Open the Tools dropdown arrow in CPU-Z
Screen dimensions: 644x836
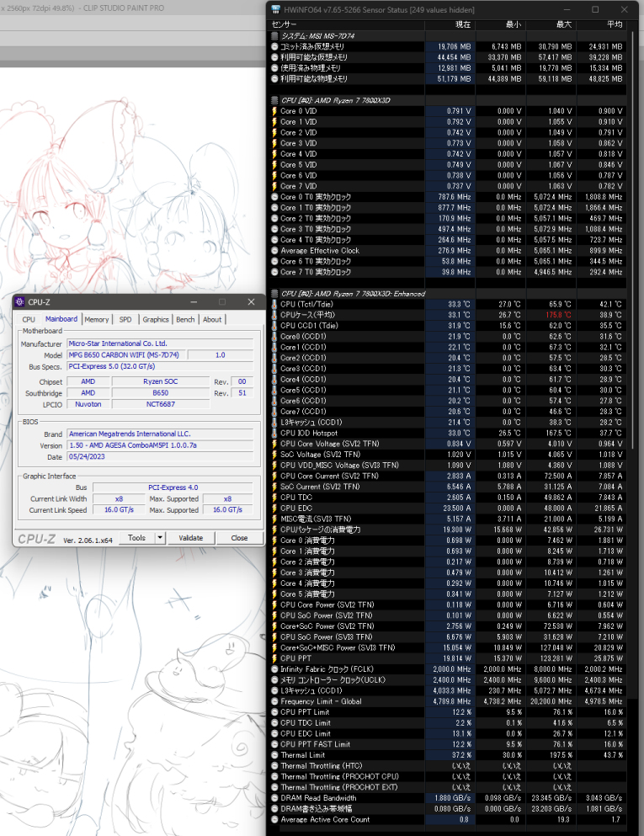(x=160, y=538)
